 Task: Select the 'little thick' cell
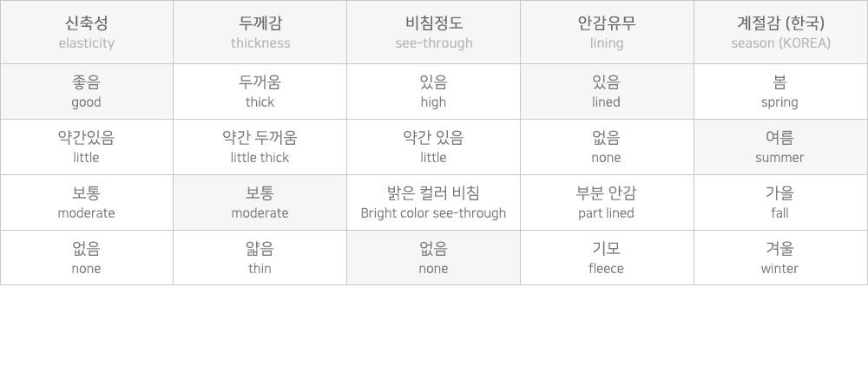pos(260,147)
